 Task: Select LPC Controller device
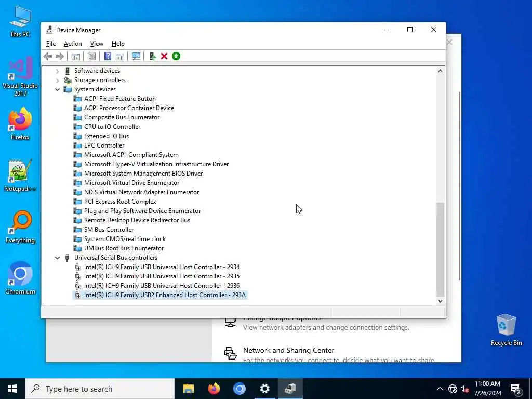pyautogui.click(x=104, y=145)
